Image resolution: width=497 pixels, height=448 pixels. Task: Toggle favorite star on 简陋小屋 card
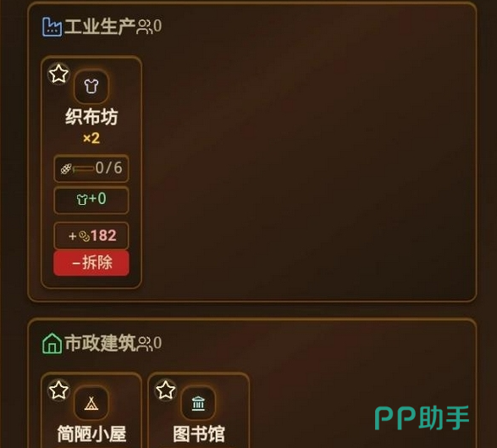click(x=58, y=390)
